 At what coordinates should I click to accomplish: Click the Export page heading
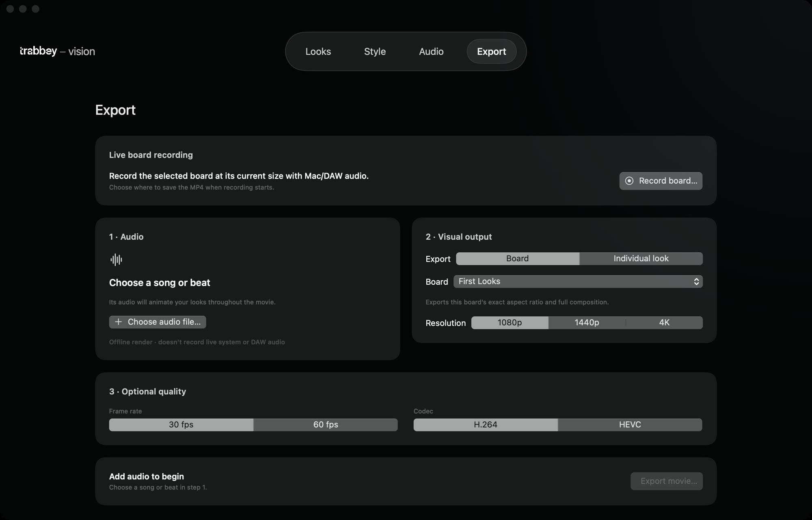[x=115, y=110]
